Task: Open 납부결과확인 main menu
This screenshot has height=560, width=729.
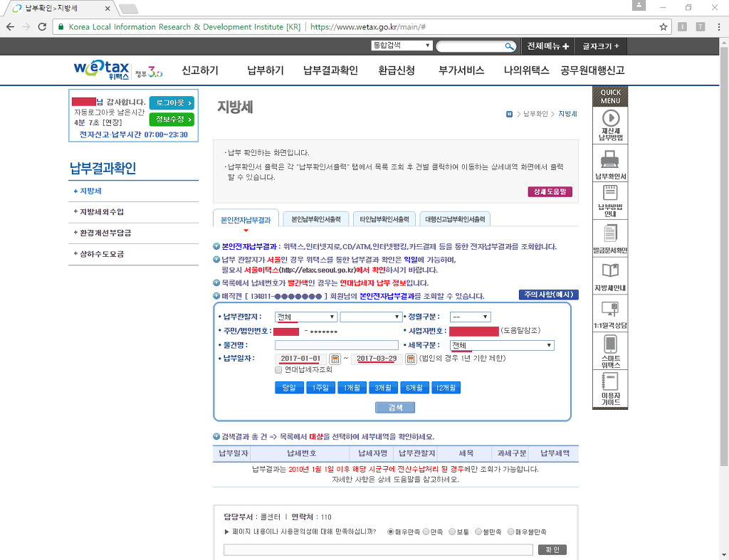Action: pos(330,70)
